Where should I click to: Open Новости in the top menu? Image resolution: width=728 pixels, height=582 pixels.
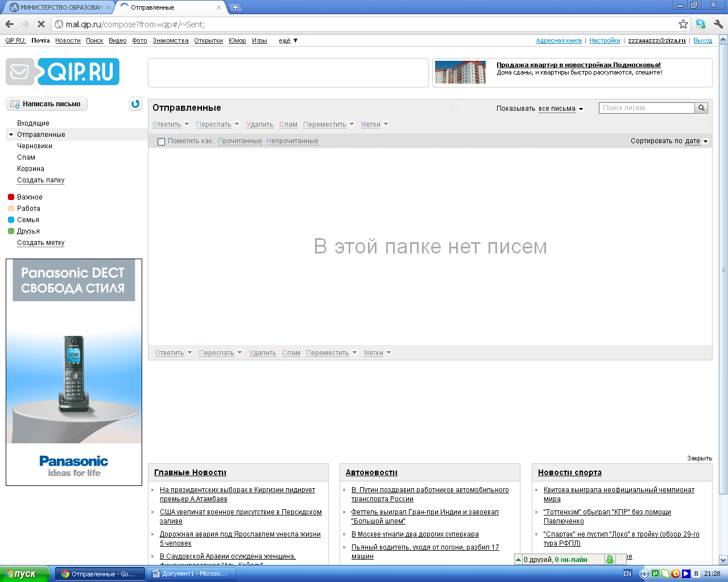pos(68,40)
